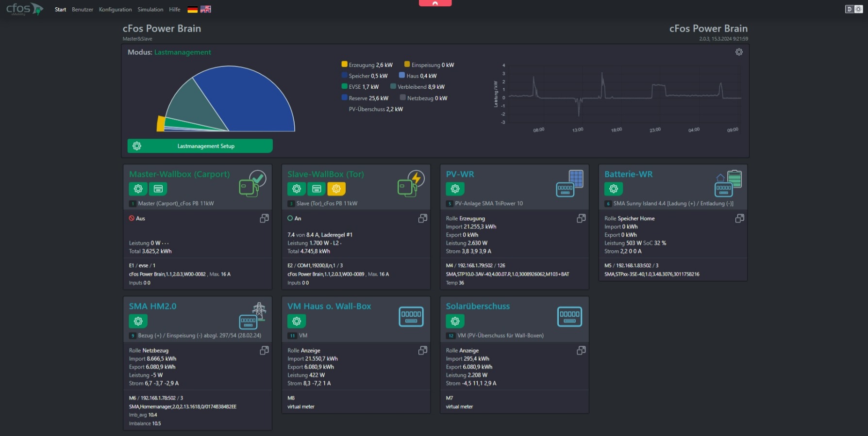This screenshot has height=436, width=868.
Task: Open Batterie-WR settings gear
Action: click(x=614, y=189)
